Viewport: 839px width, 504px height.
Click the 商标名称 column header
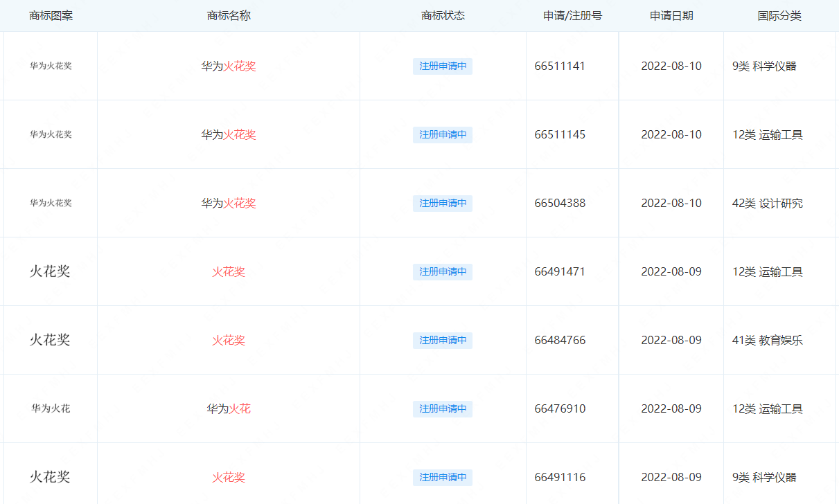pyautogui.click(x=229, y=16)
